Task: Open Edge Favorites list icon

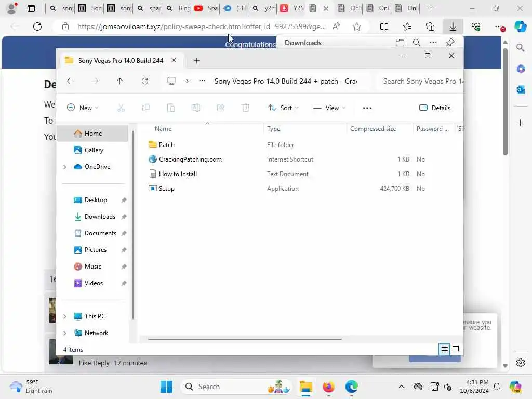Action: [407, 26]
